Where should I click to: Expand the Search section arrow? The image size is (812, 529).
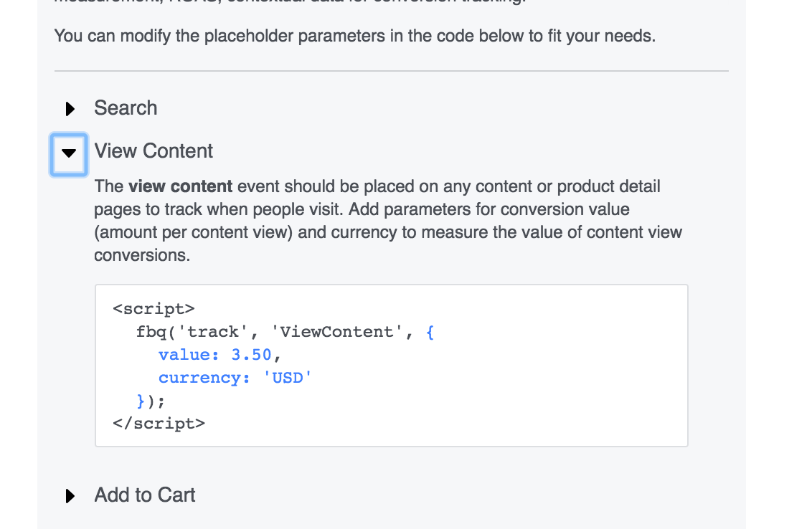click(x=70, y=109)
